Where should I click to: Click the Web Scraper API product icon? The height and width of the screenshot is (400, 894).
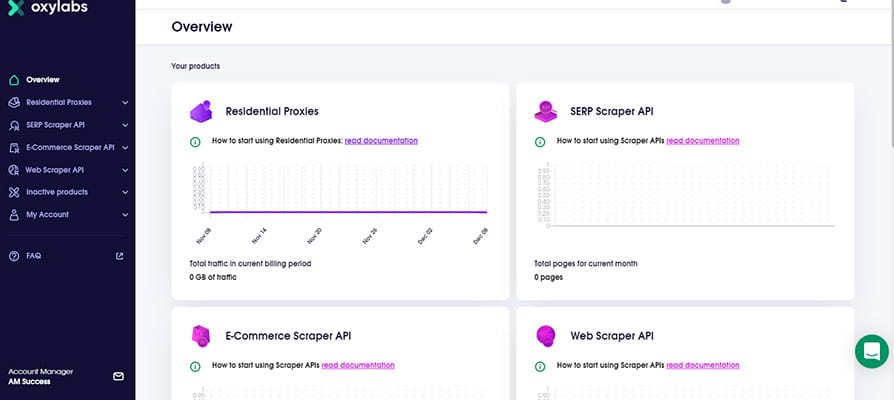[x=545, y=336]
